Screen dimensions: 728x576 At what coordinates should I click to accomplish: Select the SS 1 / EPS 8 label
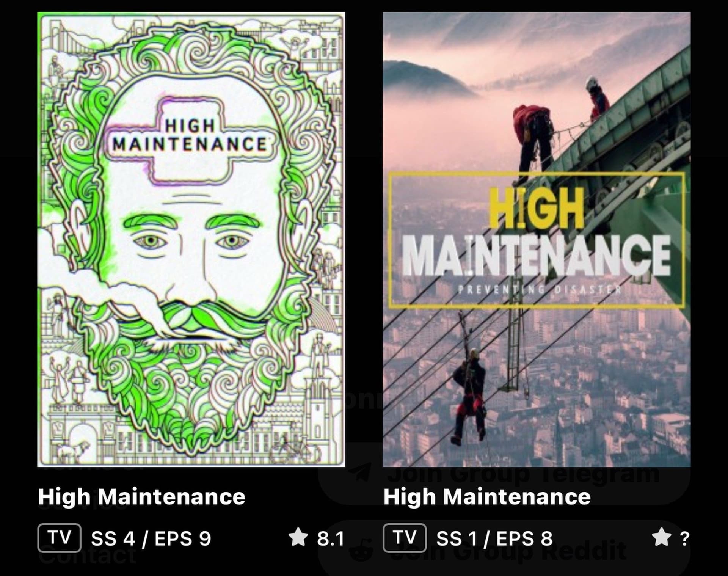coord(494,538)
